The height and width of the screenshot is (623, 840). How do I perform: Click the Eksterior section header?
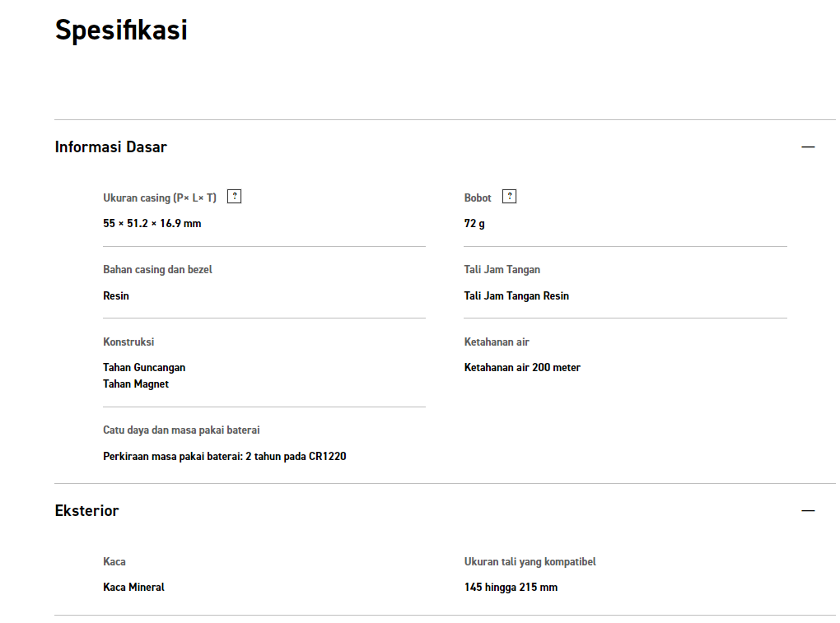(x=87, y=511)
